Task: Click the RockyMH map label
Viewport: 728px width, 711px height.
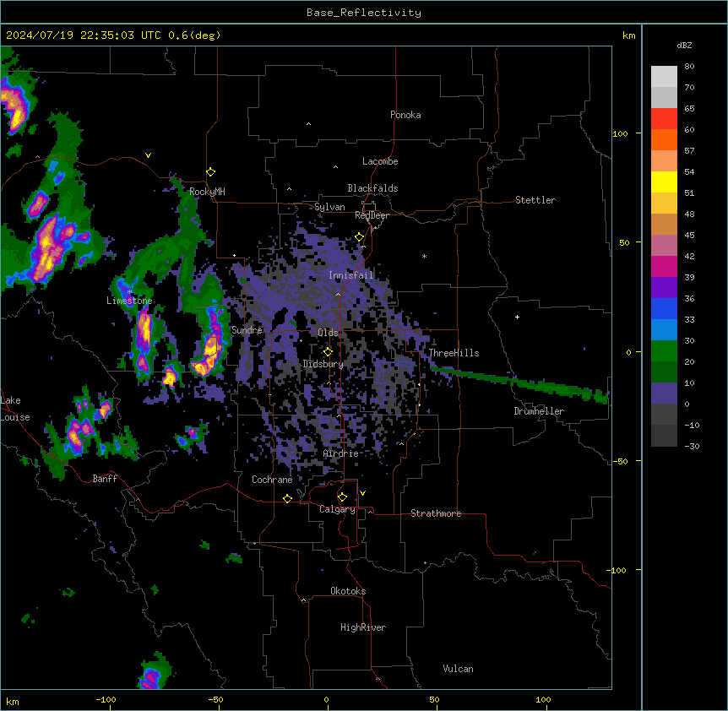Action: point(207,191)
